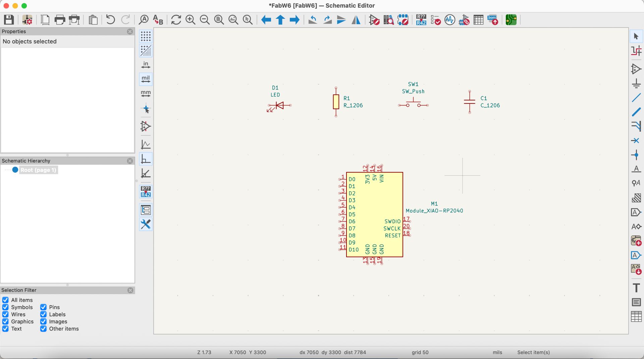Zoom to fit the page
The height and width of the screenshot is (359, 644).
pyautogui.click(x=219, y=20)
